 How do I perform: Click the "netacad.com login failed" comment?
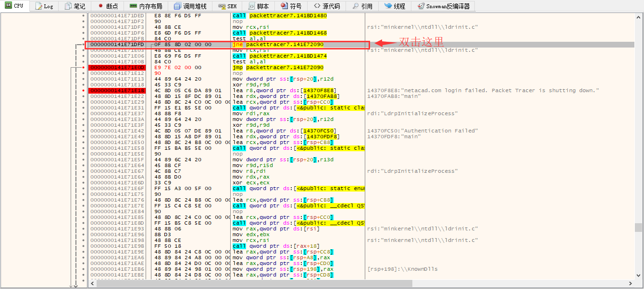click(483, 90)
